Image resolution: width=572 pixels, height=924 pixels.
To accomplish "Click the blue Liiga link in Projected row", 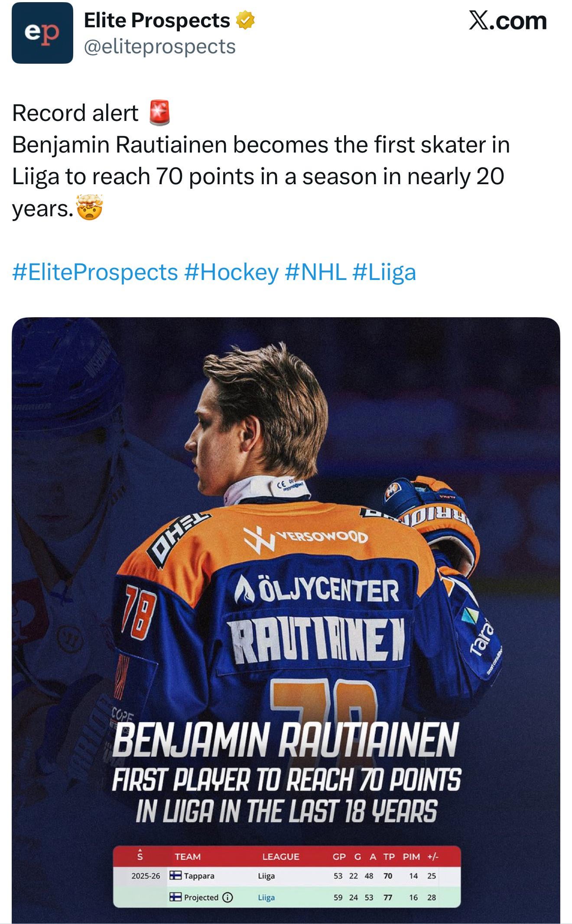I will [x=266, y=897].
